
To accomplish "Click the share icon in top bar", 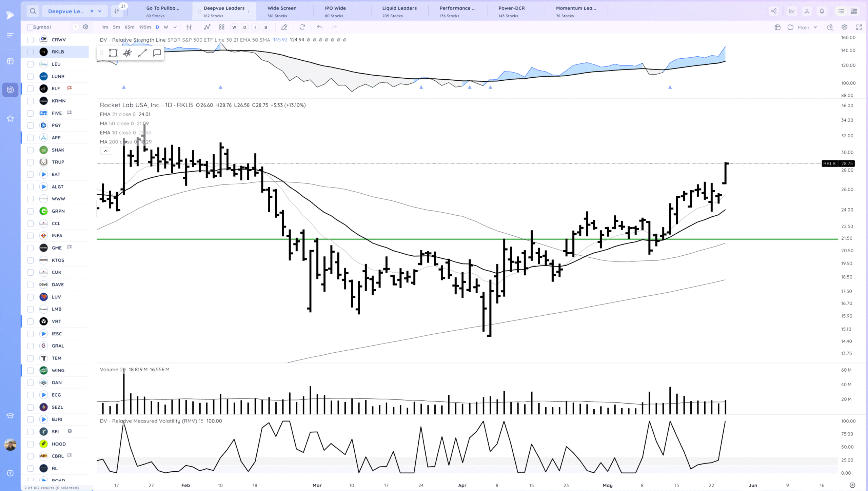I will [x=774, y=11].
